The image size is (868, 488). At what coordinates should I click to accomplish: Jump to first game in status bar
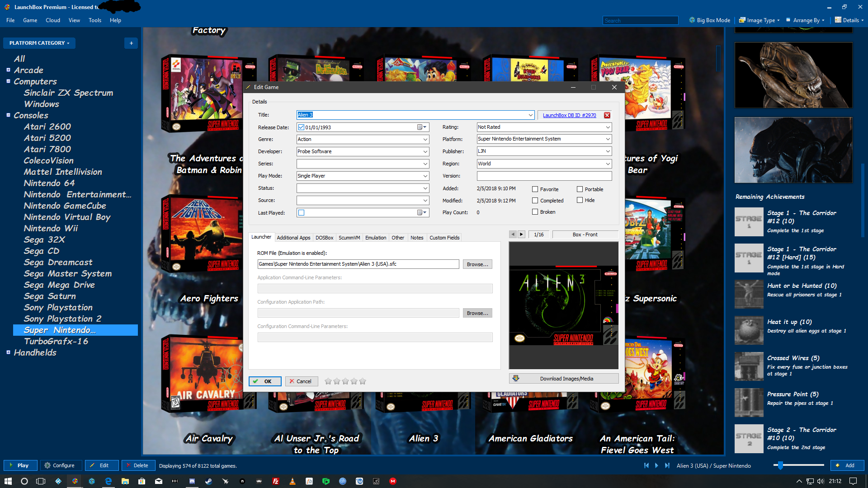click(x=646, y=465)
